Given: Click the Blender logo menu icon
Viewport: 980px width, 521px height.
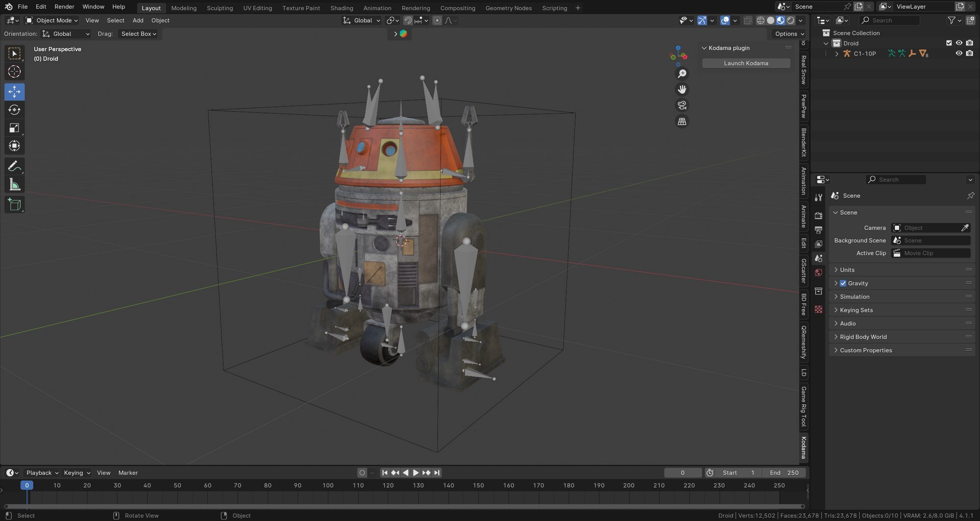Looking at the screenshot, I should click(9, 7).
